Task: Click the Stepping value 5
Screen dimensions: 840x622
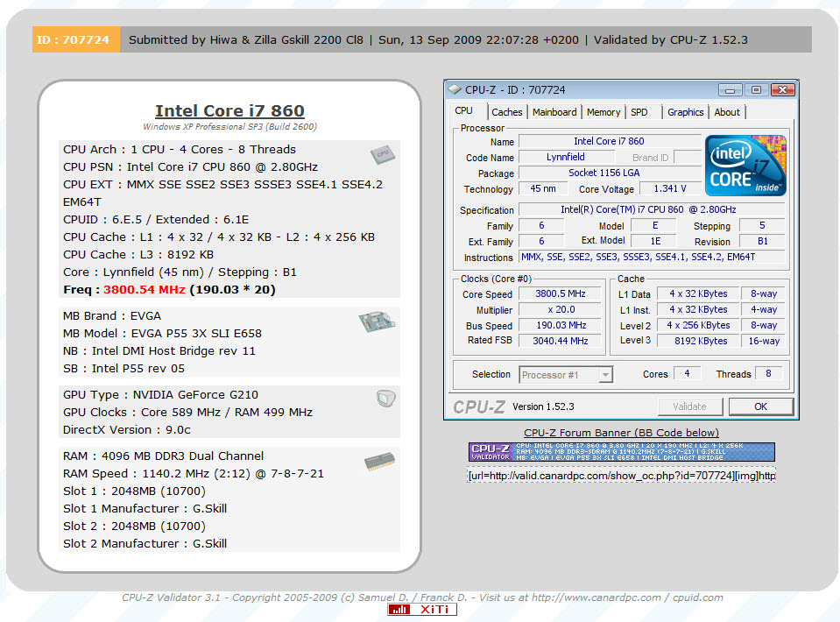Action: click(x=762, y=225)
